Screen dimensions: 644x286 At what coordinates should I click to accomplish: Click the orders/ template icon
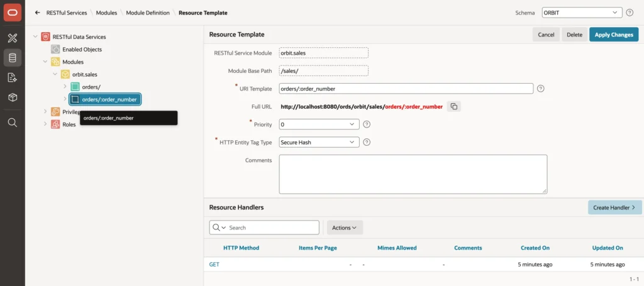coord(75,87)
